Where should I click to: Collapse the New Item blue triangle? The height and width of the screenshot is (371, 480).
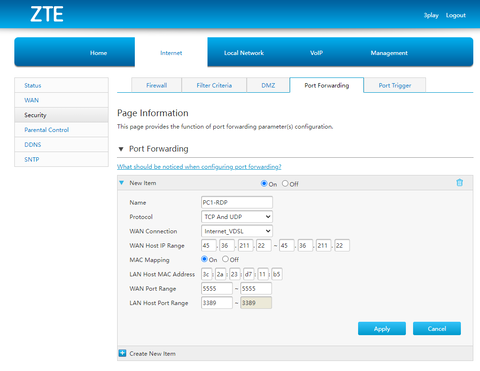122,183
